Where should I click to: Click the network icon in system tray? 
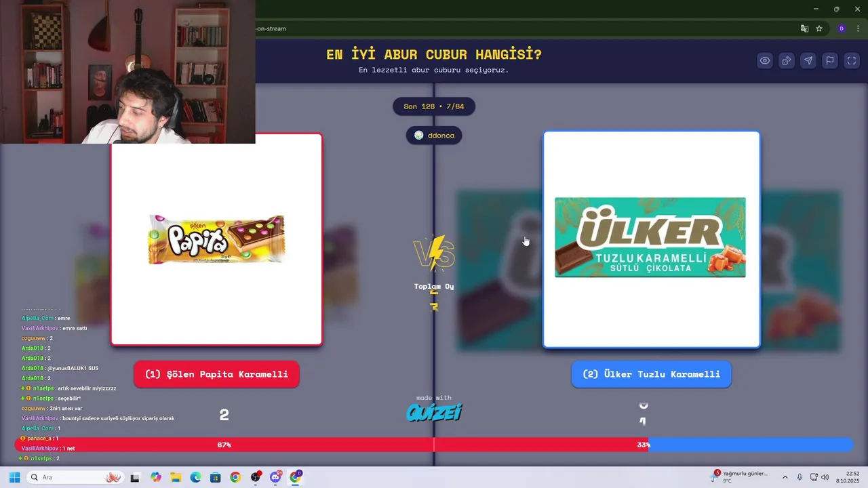814,477
